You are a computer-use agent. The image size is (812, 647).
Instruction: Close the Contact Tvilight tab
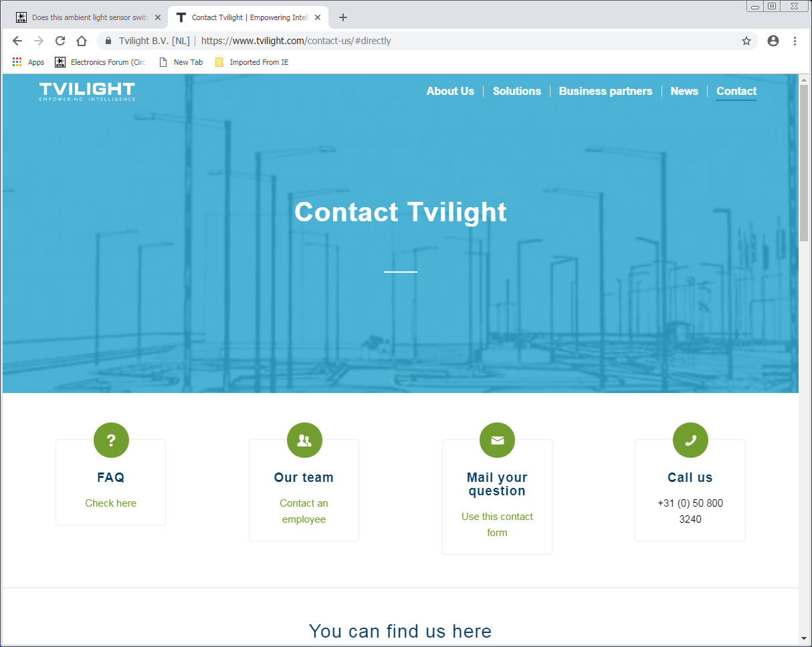(318, 17)
